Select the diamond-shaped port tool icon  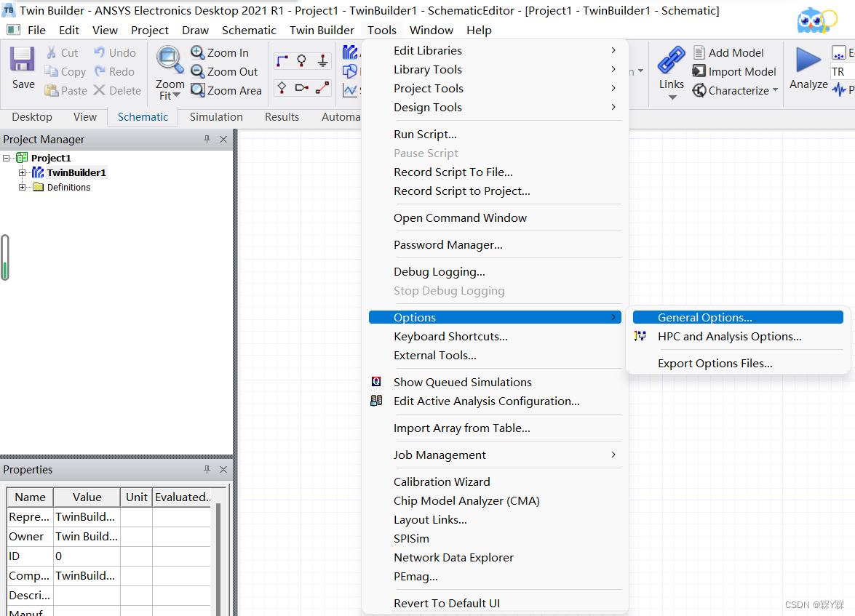tap(282, 87)
